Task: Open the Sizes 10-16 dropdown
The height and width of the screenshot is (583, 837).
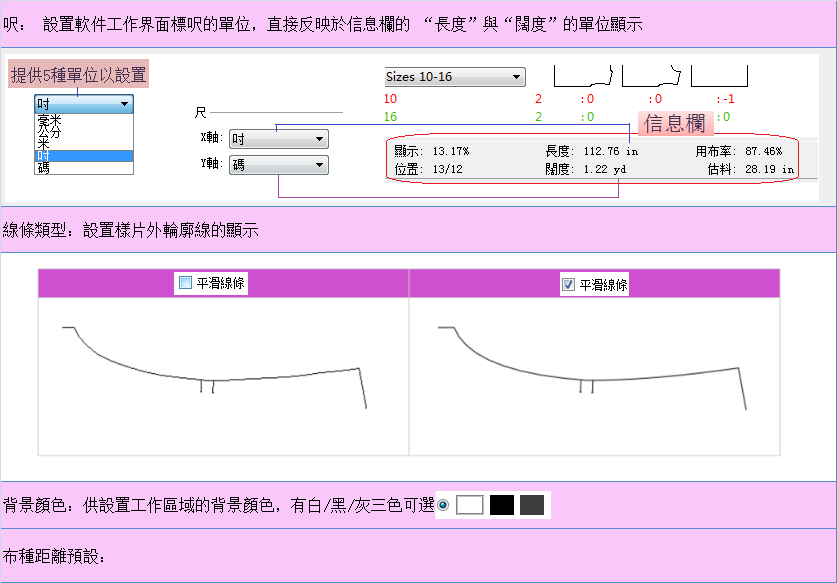Action: 454,76
